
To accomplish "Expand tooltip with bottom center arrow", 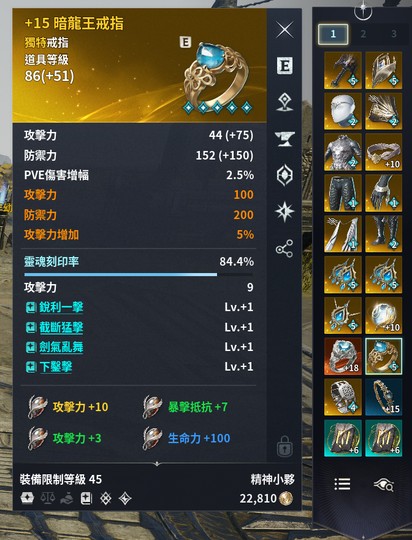I will point(157,464).
